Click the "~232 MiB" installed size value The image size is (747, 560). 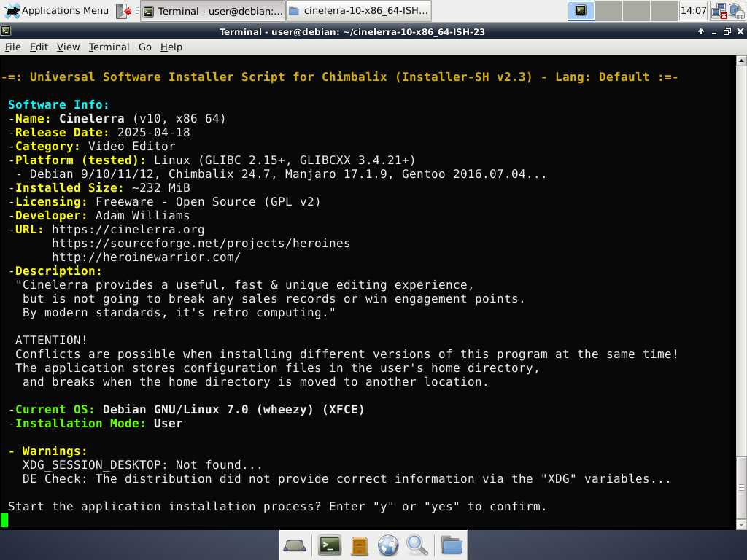coord(160,187)
